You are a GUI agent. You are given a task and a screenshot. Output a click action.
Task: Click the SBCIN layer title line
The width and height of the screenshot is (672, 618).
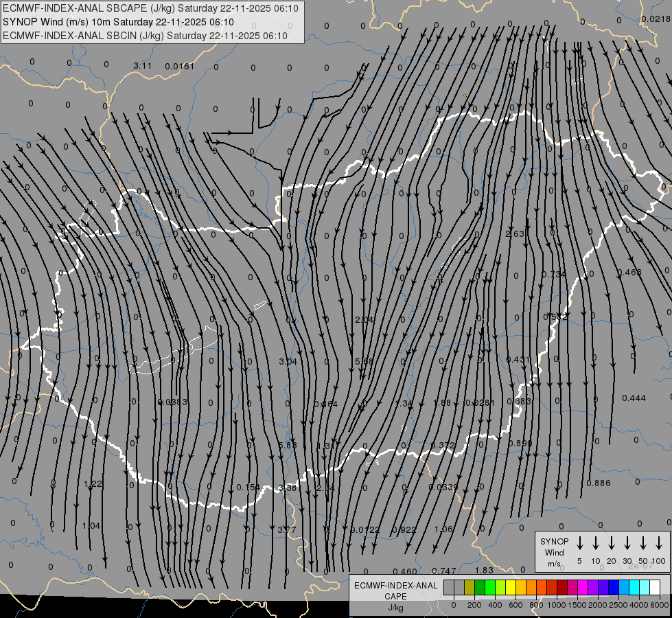145,36
